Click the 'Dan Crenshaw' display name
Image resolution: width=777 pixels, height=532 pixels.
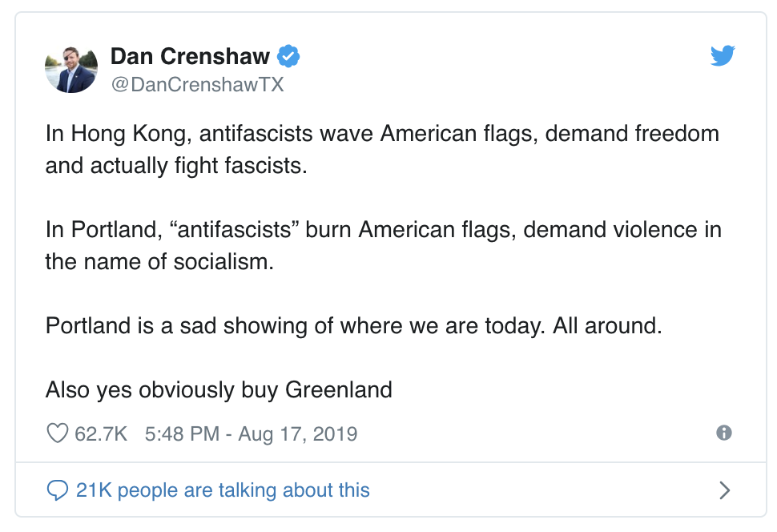192,56
